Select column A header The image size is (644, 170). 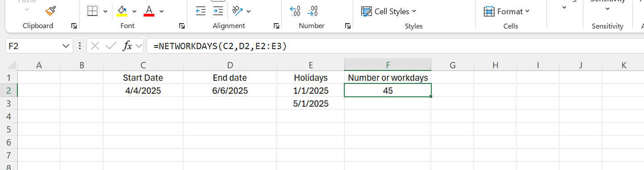(x=39, y=65)
